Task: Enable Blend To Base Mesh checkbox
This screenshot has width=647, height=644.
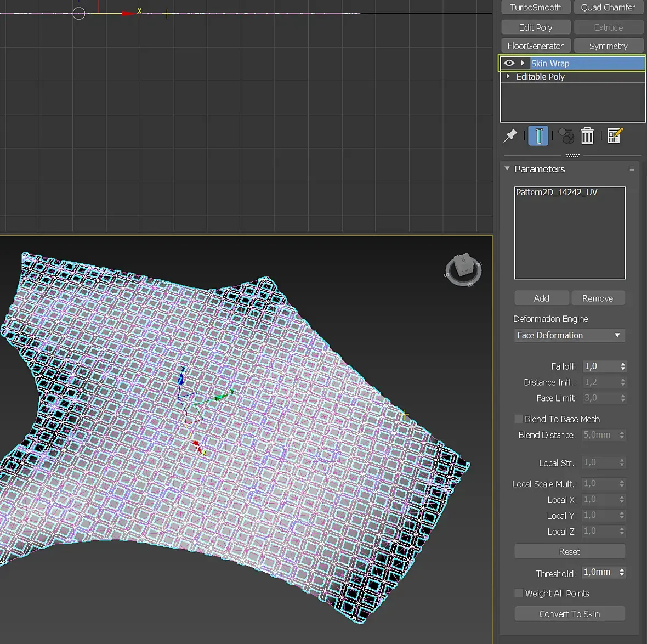Action: (518, 419)
